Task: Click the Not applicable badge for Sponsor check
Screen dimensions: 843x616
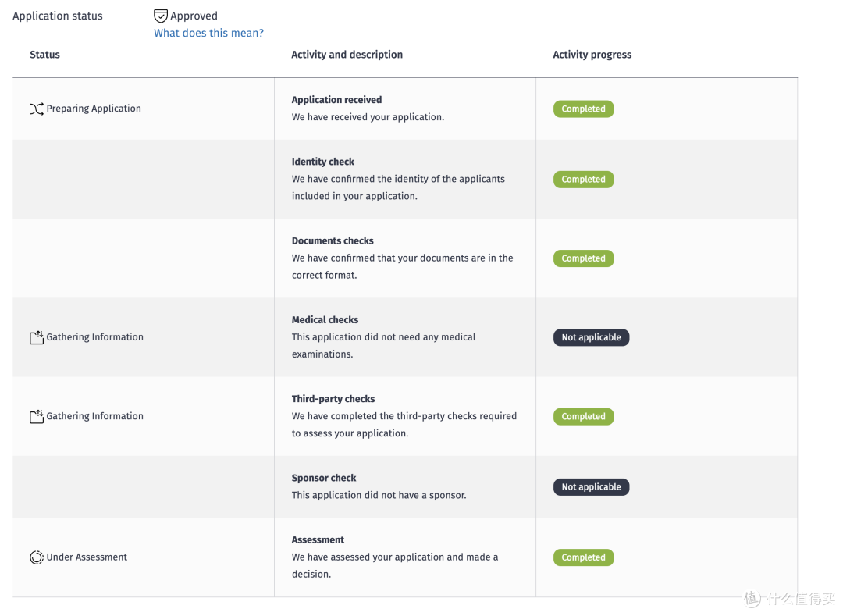Action: pos(592,486)
